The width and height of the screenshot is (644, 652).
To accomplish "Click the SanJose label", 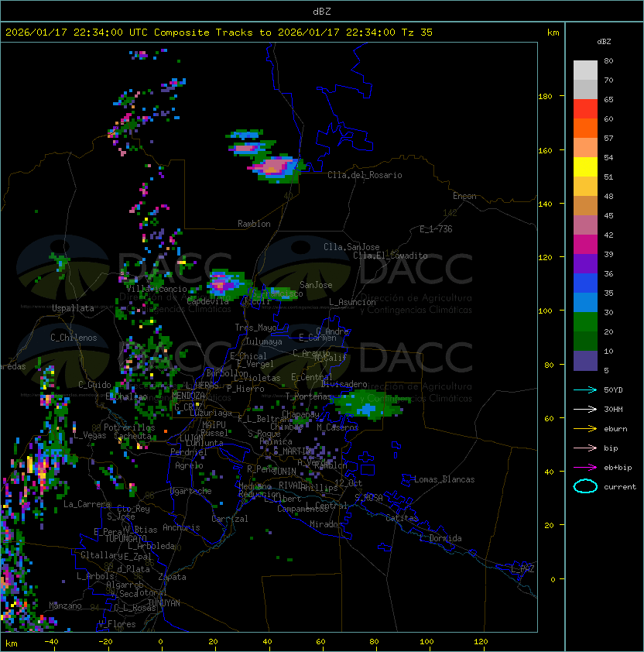I will tap(316, 285).
